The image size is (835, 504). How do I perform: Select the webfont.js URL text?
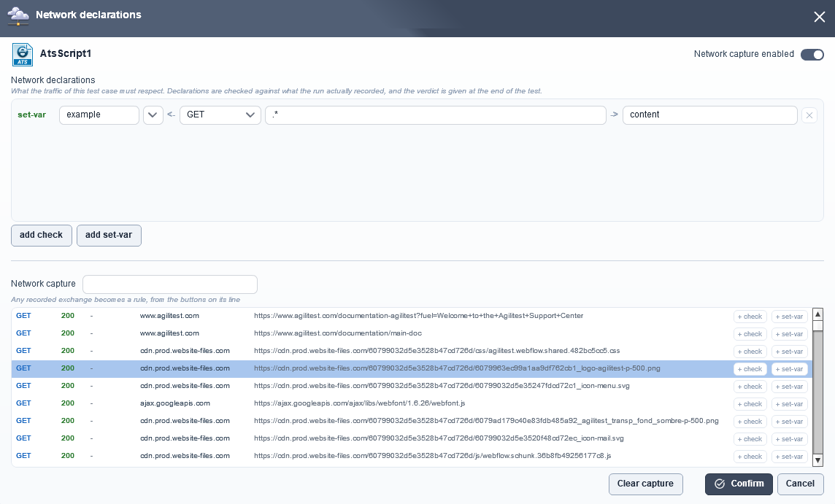click(x=359, y=404)
